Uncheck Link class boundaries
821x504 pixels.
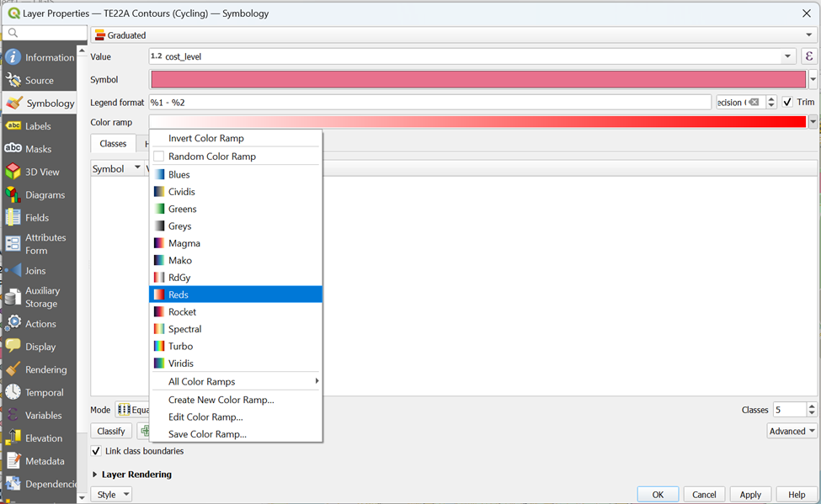[97, 451]
